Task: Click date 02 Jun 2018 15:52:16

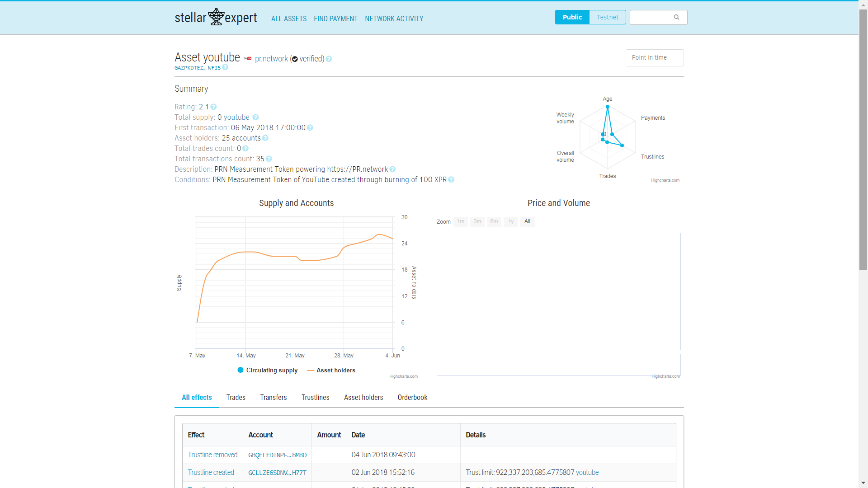Action: [x=383, y=473]
